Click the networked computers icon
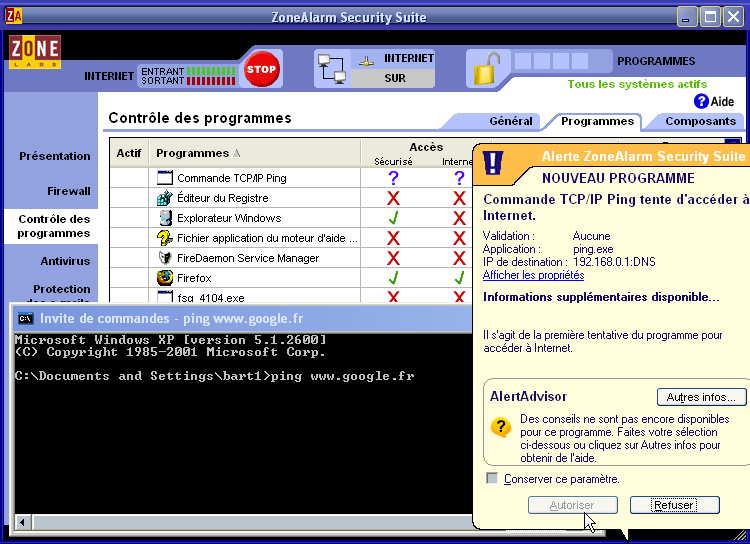 coord(332,69)
